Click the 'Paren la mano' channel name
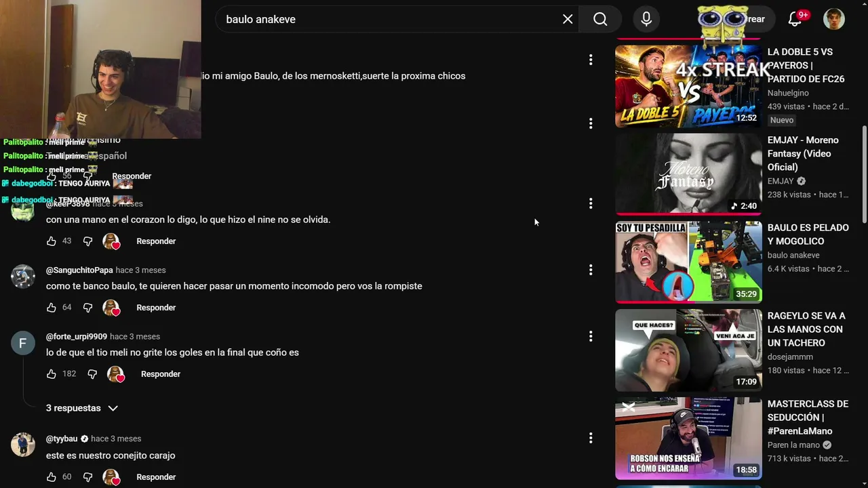The height and width of the screenshot is (488, 868). 793,445
